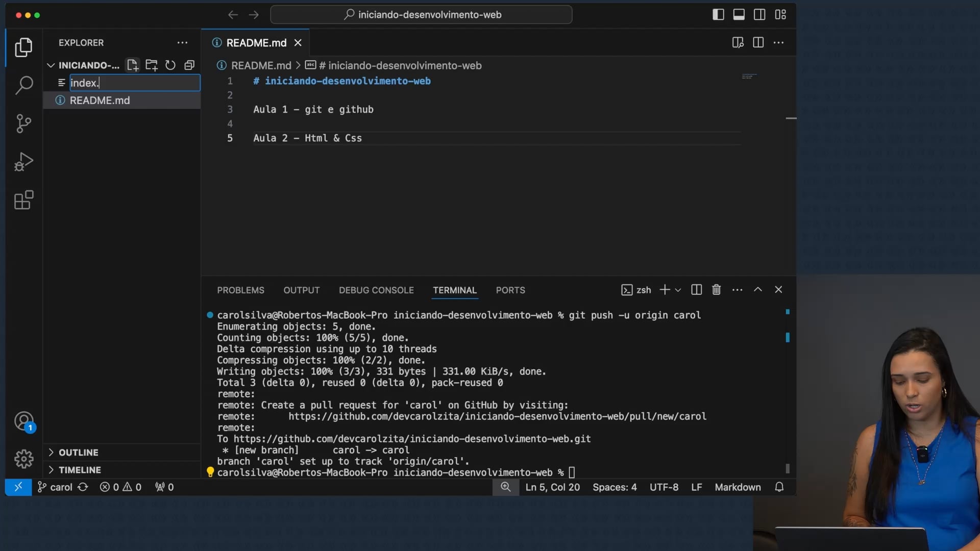Open markdown preview to the side
980x551 pixels.
point(738,42)
